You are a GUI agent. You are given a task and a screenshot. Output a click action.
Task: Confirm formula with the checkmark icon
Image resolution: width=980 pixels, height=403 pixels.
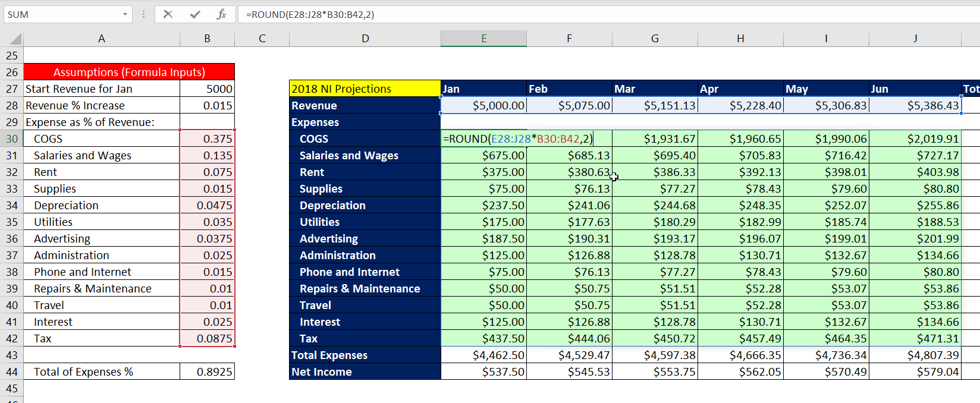(195, 14)
